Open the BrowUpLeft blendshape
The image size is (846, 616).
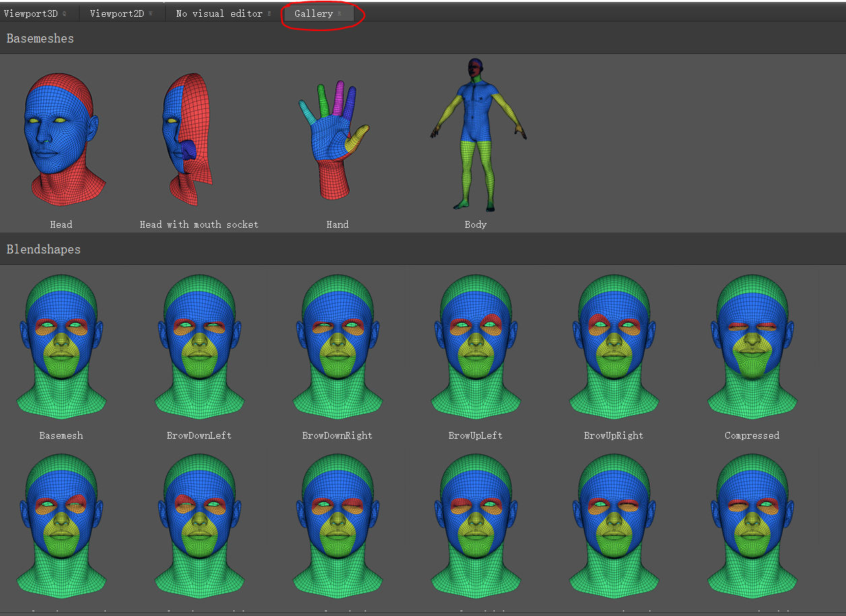[475, 347]
